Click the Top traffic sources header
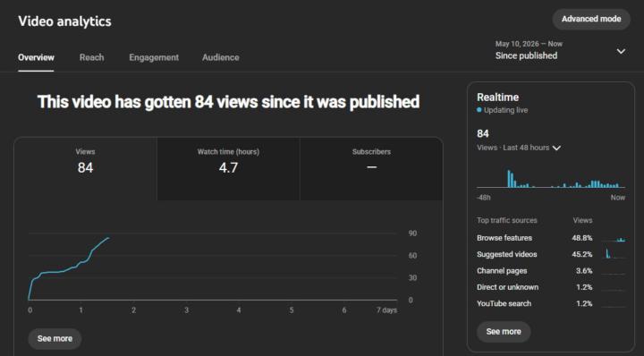 pyautogui.click(x=507, y=221)
